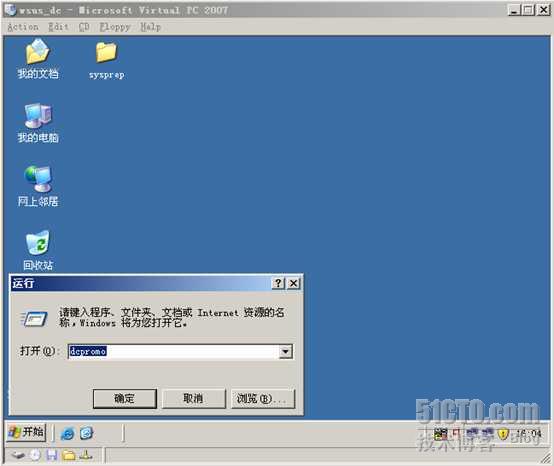Click the hard disk status icon

coord(18,455)
